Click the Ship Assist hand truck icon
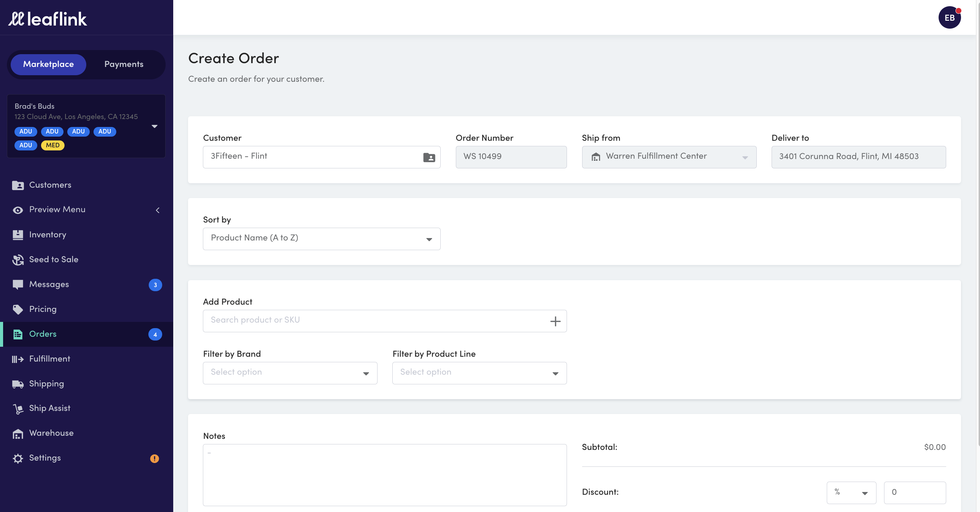 pyautogui.click(x=18, y=409)
